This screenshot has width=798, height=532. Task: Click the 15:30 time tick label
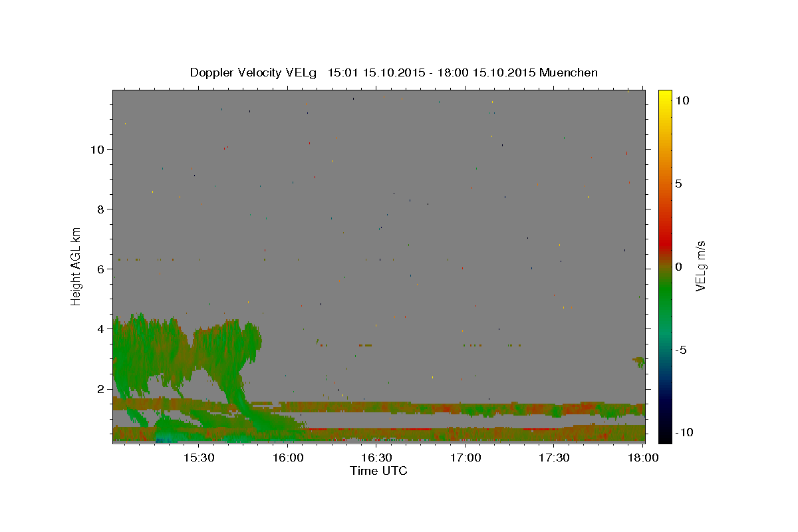pyautogui.click(x=198, y=458)
